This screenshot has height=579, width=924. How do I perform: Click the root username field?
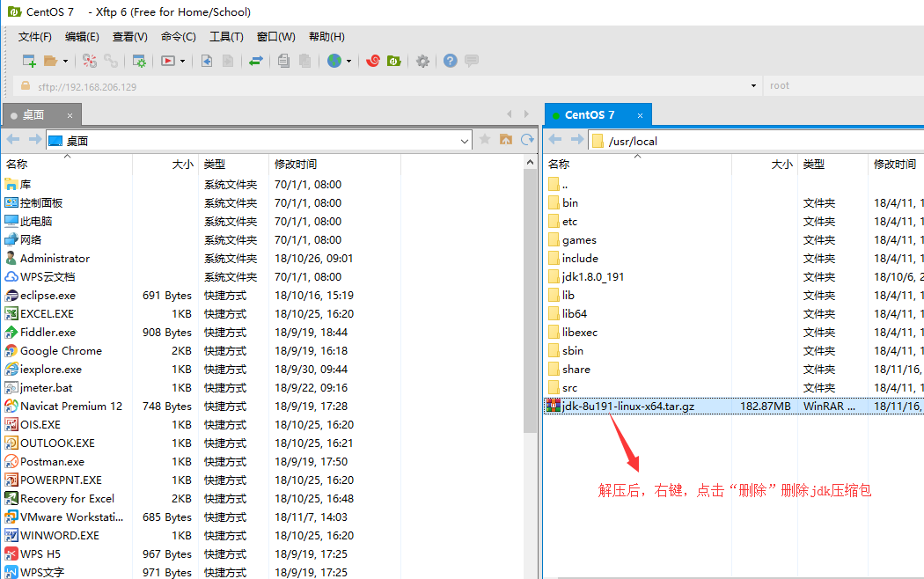844,86
